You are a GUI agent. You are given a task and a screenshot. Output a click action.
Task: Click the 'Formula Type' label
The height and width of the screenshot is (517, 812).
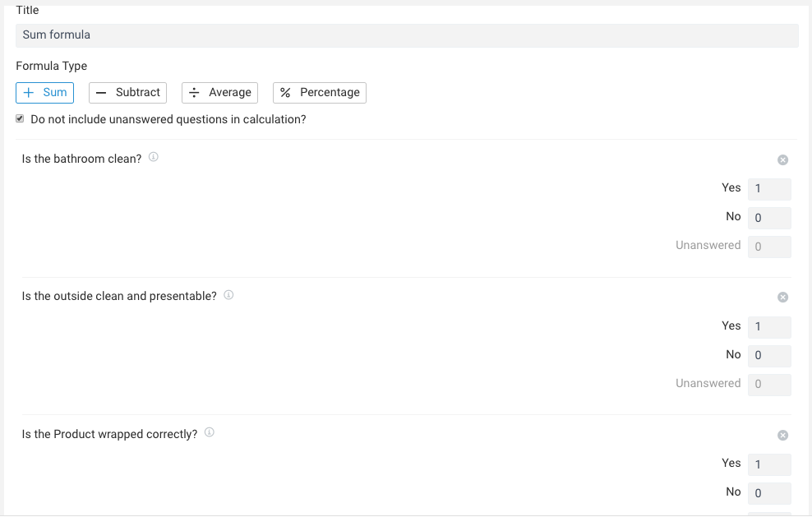[51, 67]
